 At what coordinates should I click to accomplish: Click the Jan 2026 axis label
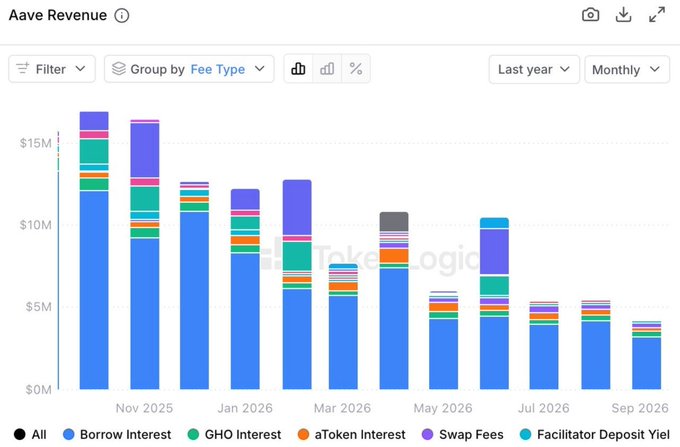245,408
